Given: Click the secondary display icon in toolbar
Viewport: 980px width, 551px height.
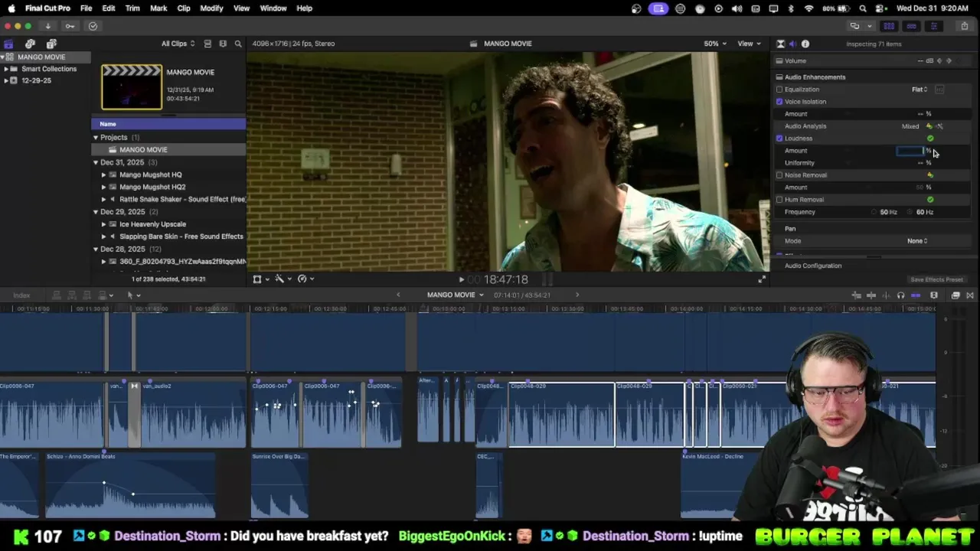Looking at the screenshot, I should (x=854, y=26).
